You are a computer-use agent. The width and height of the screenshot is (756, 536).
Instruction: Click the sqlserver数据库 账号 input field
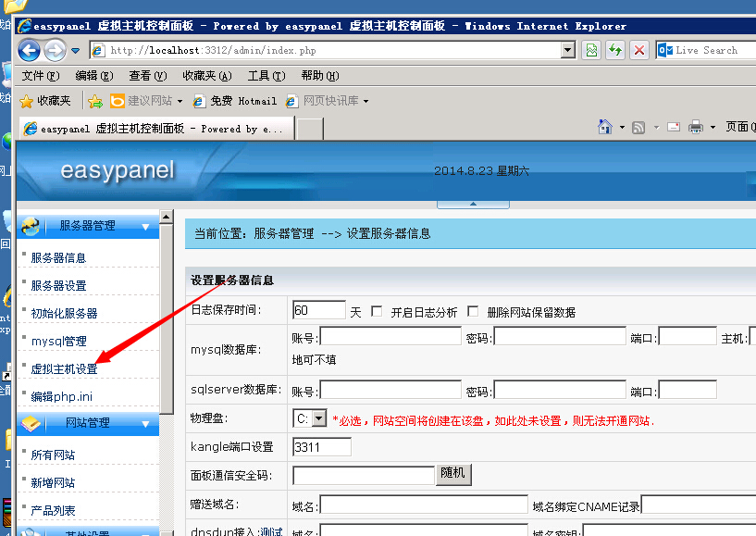pyautogui.click(x=390, y=390)
